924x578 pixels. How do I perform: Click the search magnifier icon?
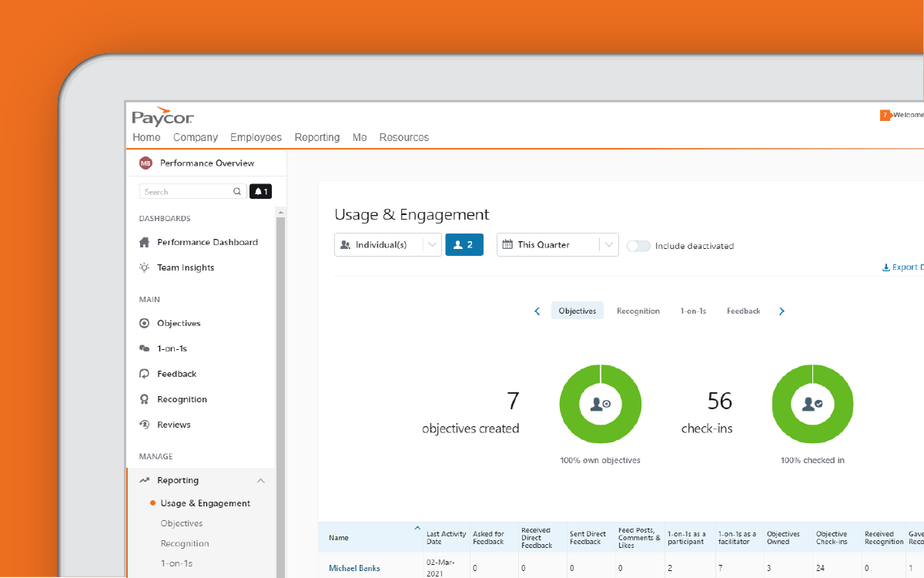[x=237, y=192]
